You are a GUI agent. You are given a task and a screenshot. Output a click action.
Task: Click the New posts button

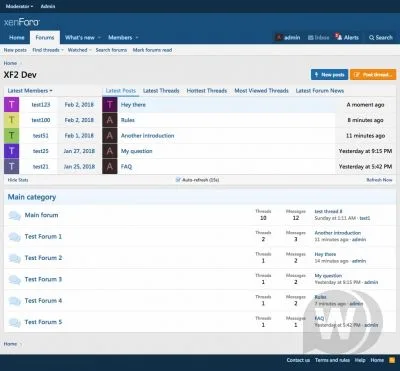coord(329,75)
